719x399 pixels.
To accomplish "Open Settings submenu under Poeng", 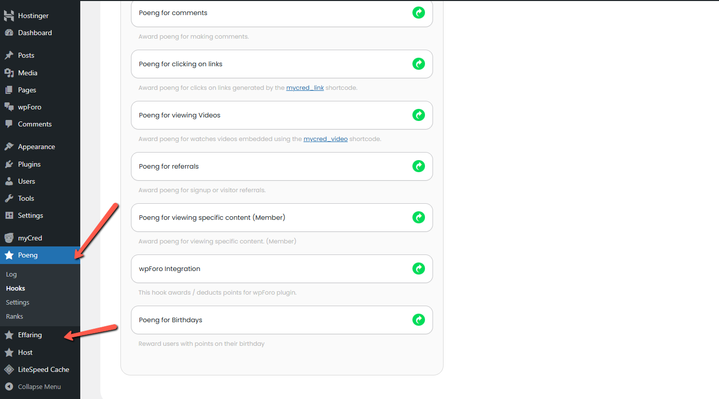I will [17, 303].
